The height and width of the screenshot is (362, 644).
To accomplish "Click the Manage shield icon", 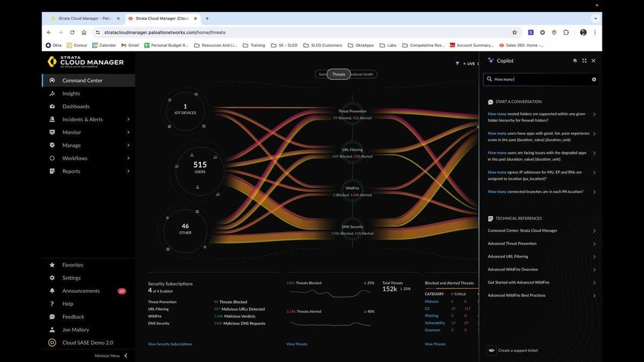I will click(52, 145).
